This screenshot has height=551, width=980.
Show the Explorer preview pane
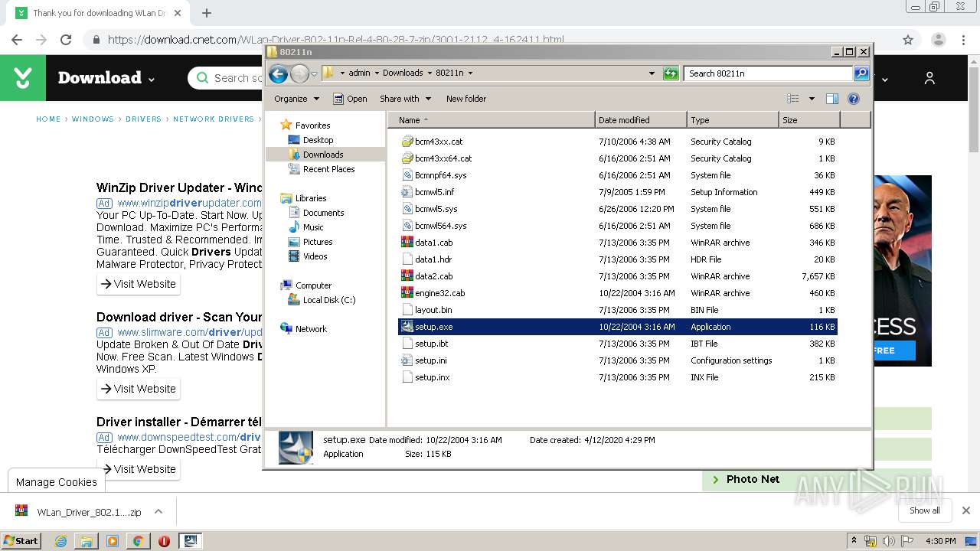pos(832,99)
